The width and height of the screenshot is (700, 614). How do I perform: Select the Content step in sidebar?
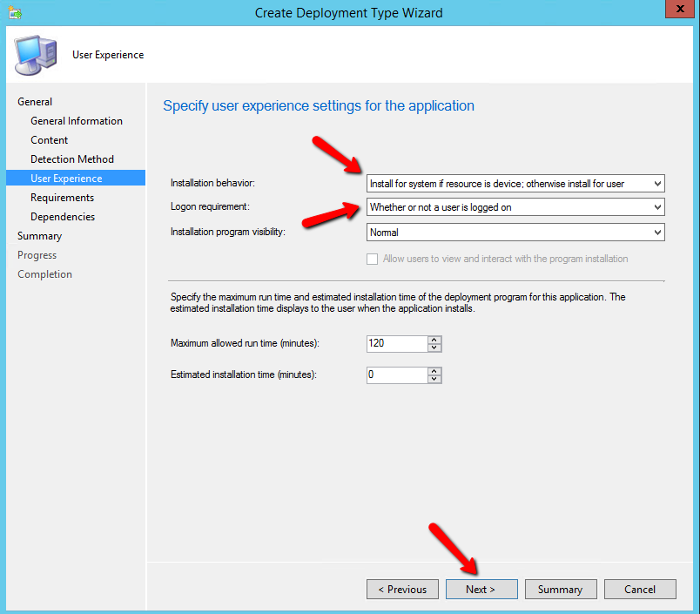point(50,140)
